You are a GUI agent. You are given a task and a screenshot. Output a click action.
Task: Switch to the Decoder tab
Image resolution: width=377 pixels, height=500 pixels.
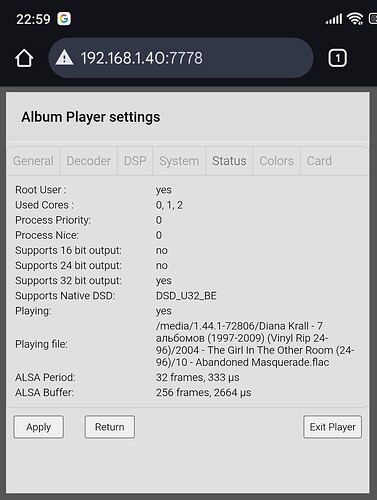[89, 161]
